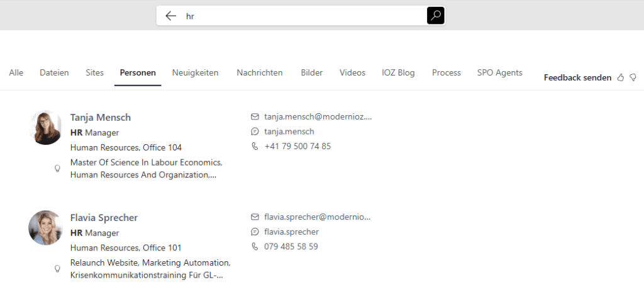Viewport: 644px width, 299px height.
Task: Click the thumbs up feedback icon
Action: tap(621, 77)
